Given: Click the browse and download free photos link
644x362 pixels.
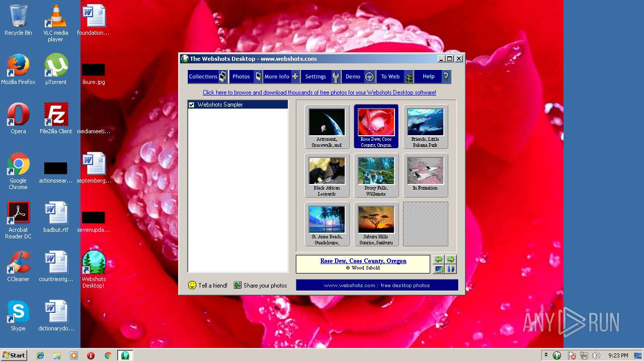Looking at the screenshot, I should point(319,93).
